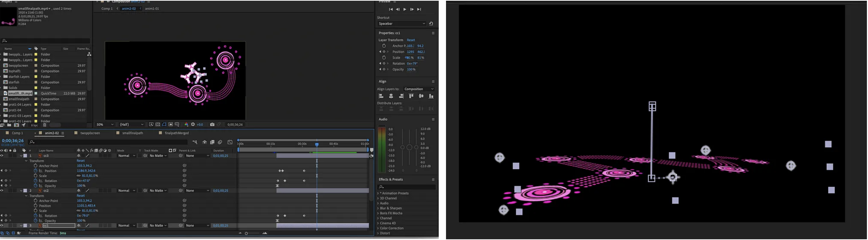This screenshot has height=240, width=868.
Task: Create new folder icon in Project panel
Action: pyautogui.click(x=9, y=125)
